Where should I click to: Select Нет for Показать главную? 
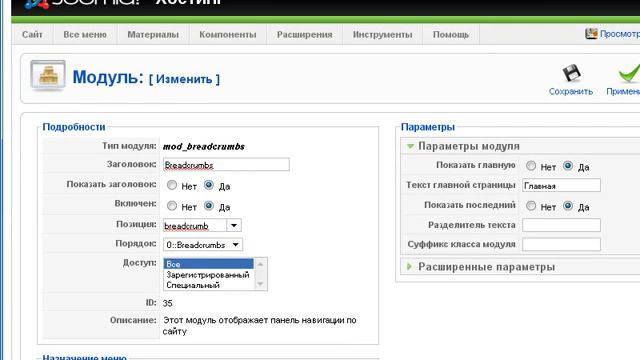click(x=531, y=166)
